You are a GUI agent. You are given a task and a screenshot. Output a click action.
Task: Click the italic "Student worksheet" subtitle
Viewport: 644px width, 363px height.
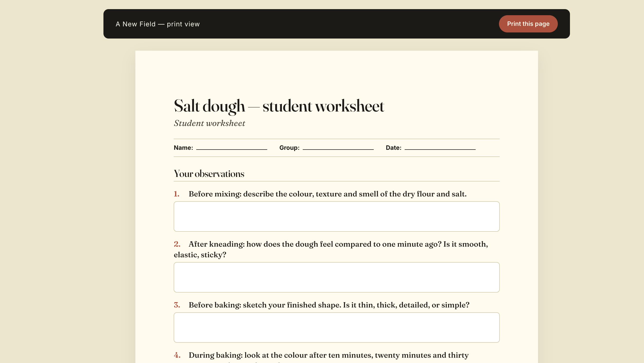[x=209, y=123]
